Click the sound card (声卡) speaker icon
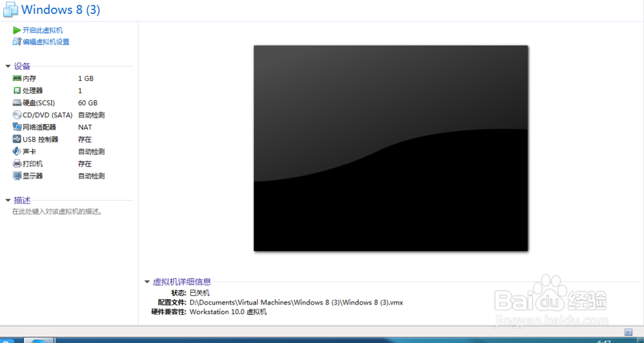Screen dimensions: 644x343 point(17,151)
